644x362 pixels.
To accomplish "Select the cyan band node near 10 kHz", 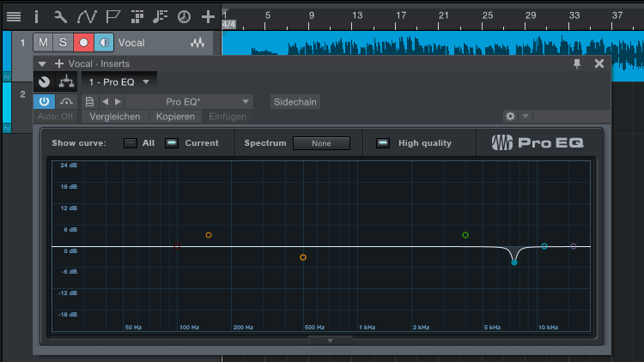I will tap(544, 246).
